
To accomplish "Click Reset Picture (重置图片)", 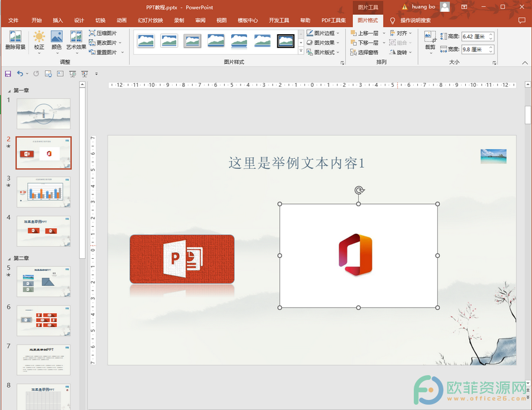I will point(106,52).
